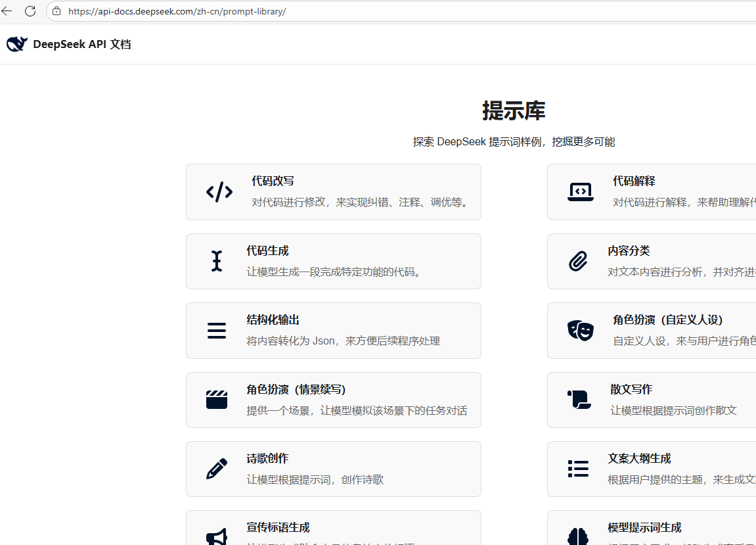Click the megaphone icon for 宣传标语生成

(217, 537)
